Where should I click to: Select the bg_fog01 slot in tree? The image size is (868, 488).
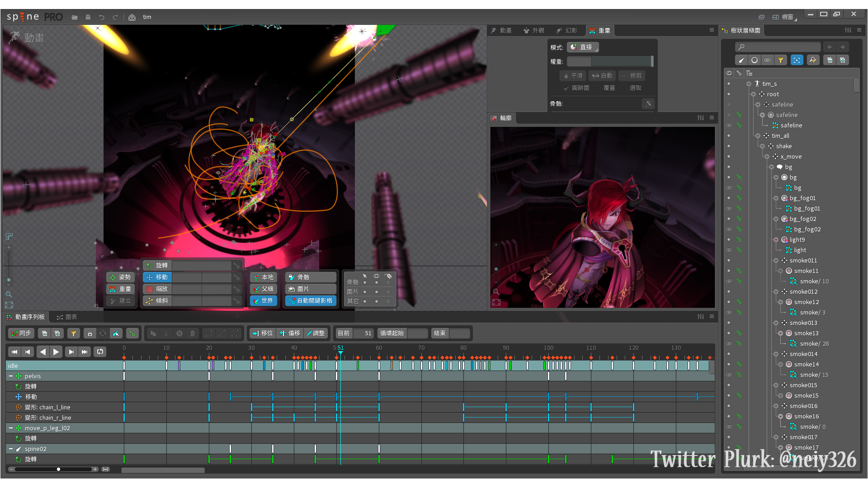(802, 198)
